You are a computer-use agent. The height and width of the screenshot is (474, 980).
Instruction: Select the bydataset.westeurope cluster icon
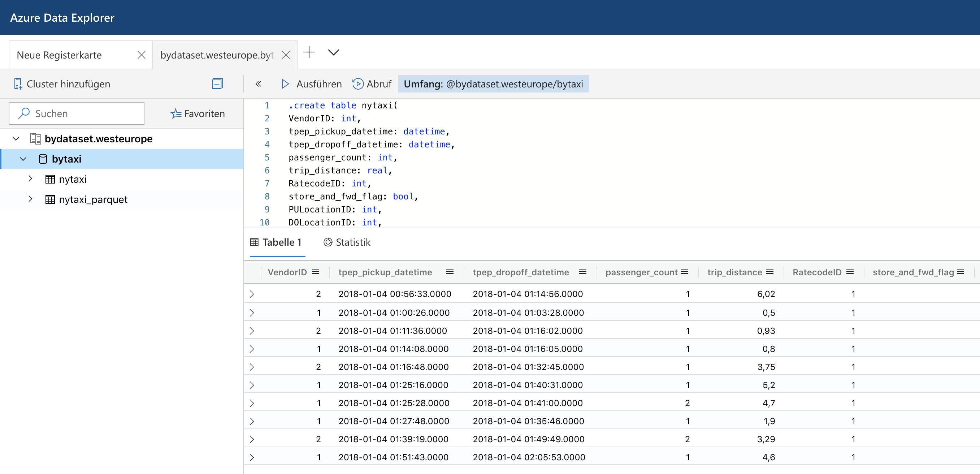(x=35, y=139)
